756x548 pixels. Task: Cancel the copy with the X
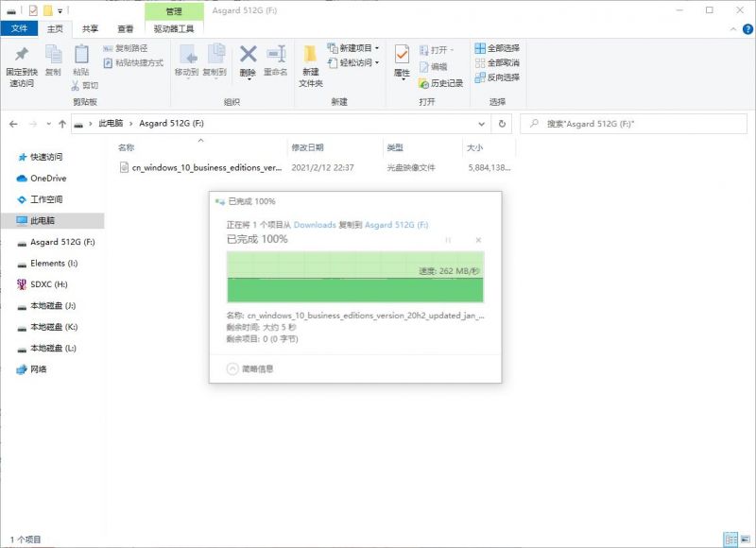[x=478, y=240]
